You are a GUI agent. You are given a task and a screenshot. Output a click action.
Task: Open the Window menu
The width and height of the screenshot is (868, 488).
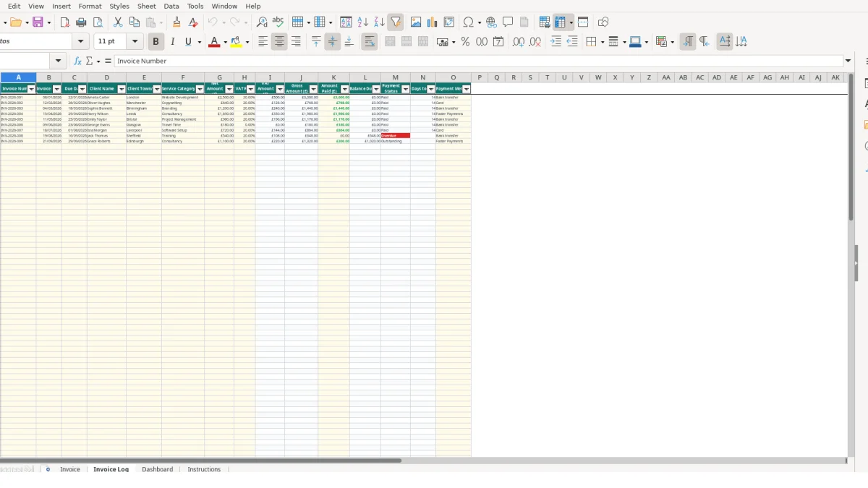pos(224,6)
